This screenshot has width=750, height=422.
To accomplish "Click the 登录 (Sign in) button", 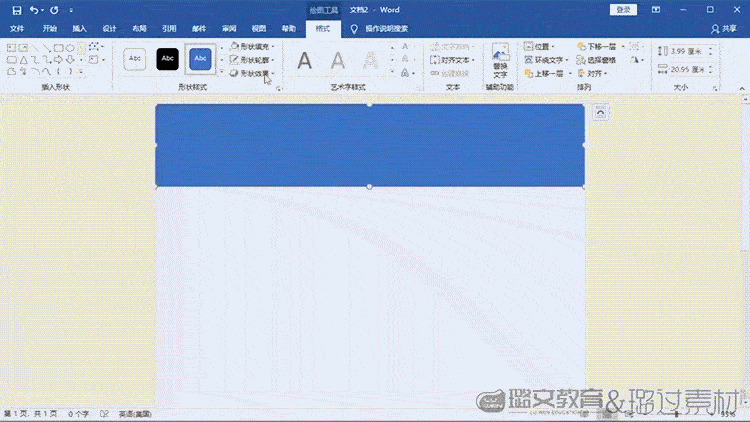I will point(623,10).
